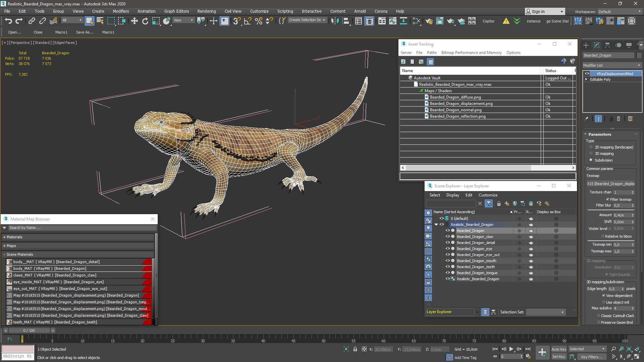The width and height of the screenshot is (644, 362).
Task: Activate the Select Object tool
Action: 89,21
